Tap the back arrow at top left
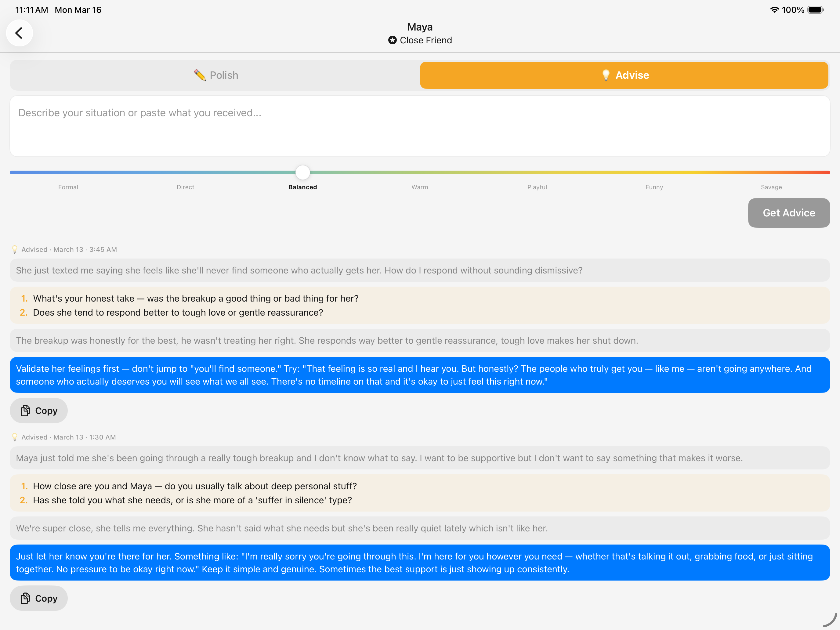The image size is (840, 630). pos(19,33)
